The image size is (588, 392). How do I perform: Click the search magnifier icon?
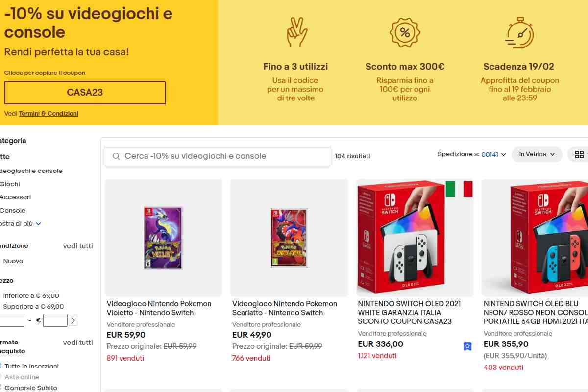pos(116,156)
